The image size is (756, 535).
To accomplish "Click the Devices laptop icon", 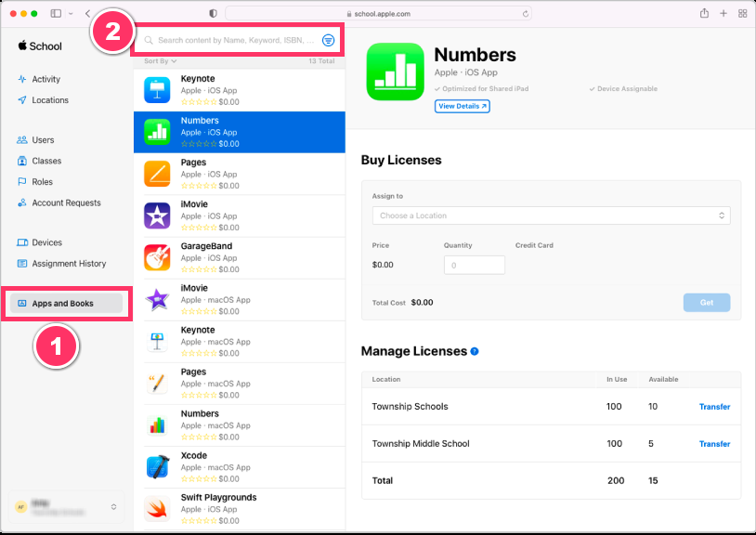I will (x=22, y=242).
